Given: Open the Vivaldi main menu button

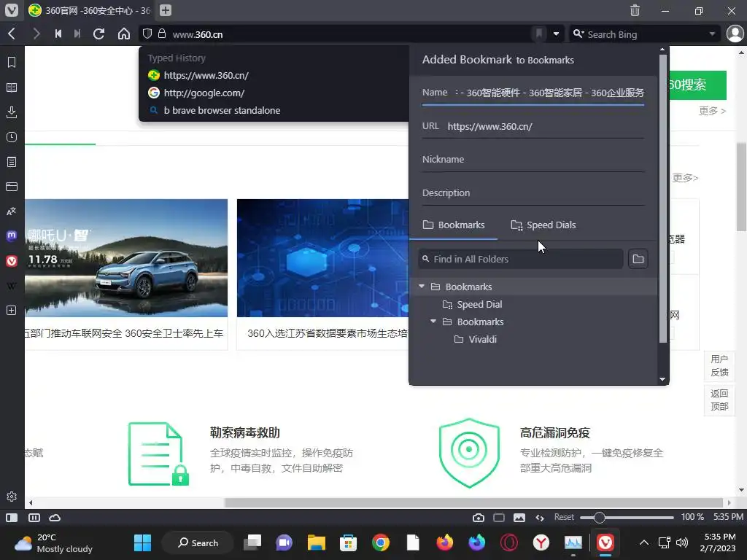Looking at the screenshot, I should [12, 10].
